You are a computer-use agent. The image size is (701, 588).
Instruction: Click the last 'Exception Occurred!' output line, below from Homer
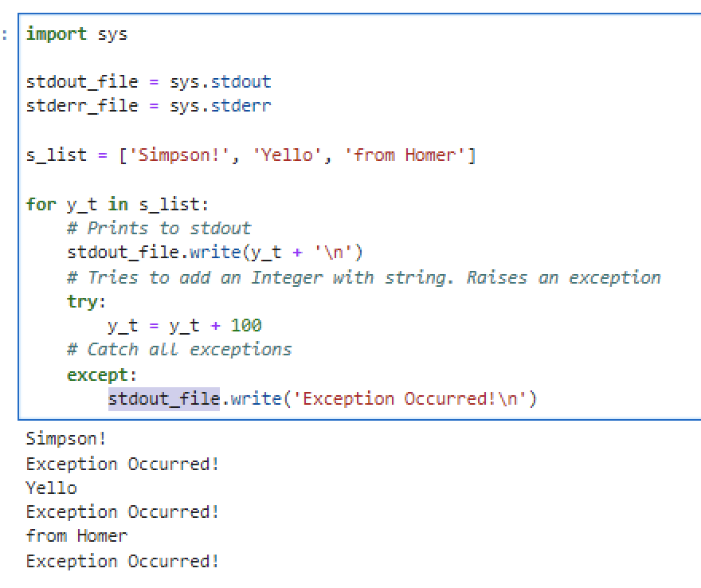click(x=122, y=561)
